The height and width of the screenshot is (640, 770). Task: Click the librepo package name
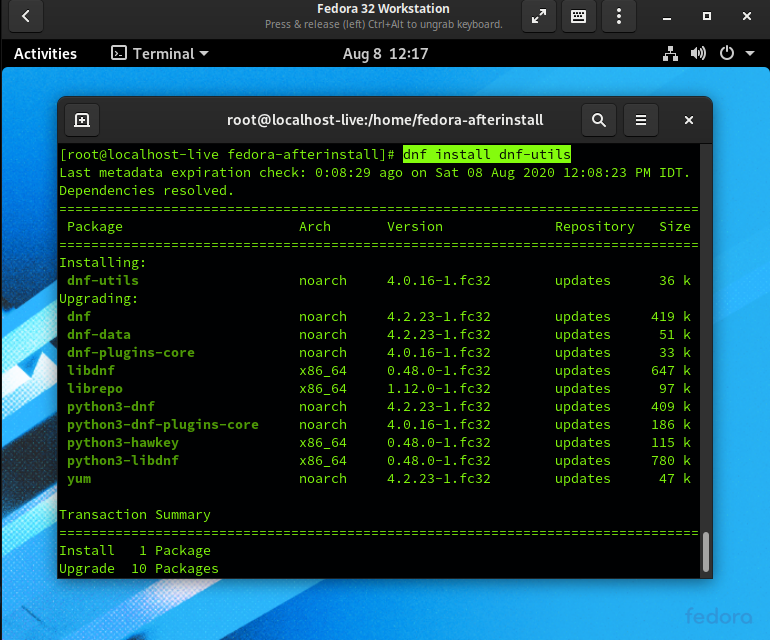coord(95,389)
